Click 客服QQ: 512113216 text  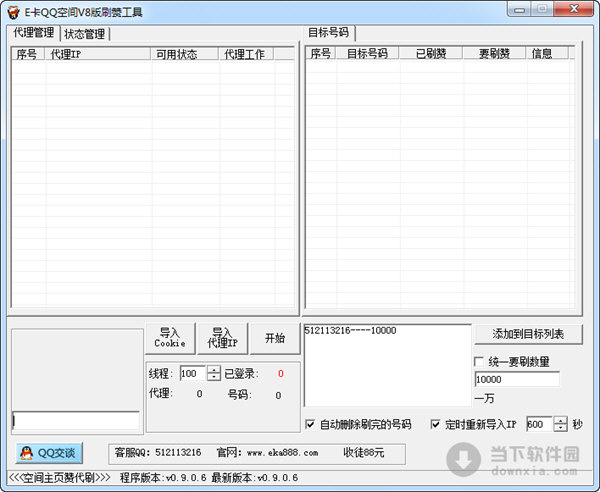pyautogui.click(x=158, y=453)
